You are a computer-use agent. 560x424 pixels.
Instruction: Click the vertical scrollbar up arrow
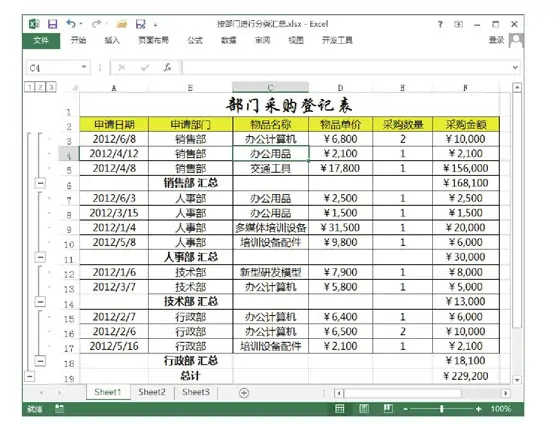pos(517,87)
